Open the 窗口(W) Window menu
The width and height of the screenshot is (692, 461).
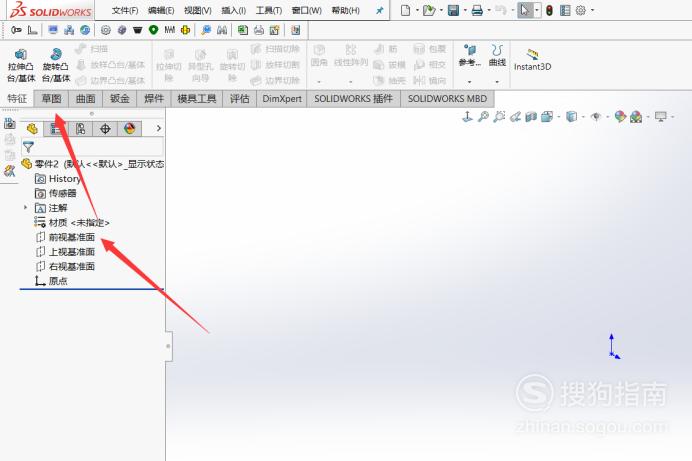[307, 11]
